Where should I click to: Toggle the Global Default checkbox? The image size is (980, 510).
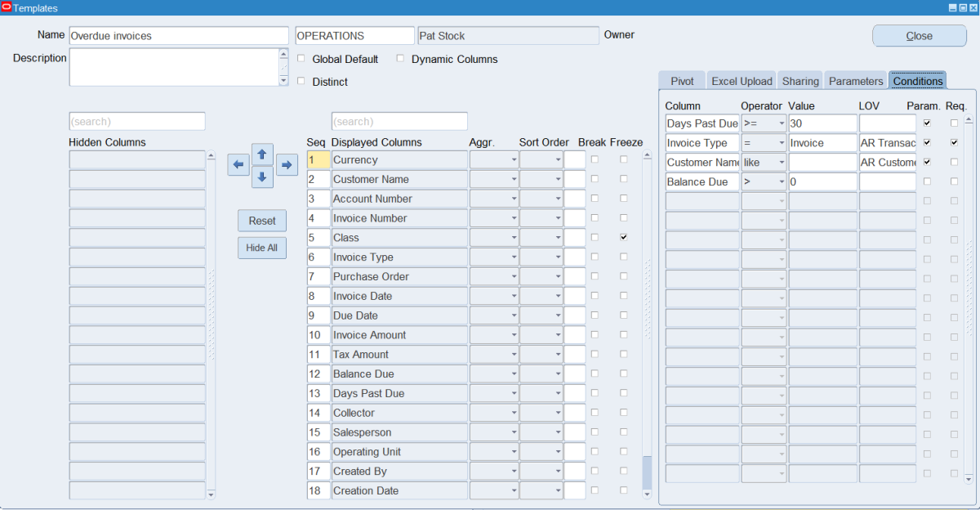301,59
